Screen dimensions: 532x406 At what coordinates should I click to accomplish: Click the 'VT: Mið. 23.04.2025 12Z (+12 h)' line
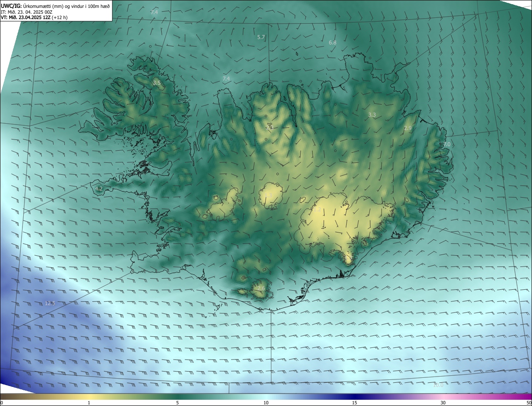[34, 17]
